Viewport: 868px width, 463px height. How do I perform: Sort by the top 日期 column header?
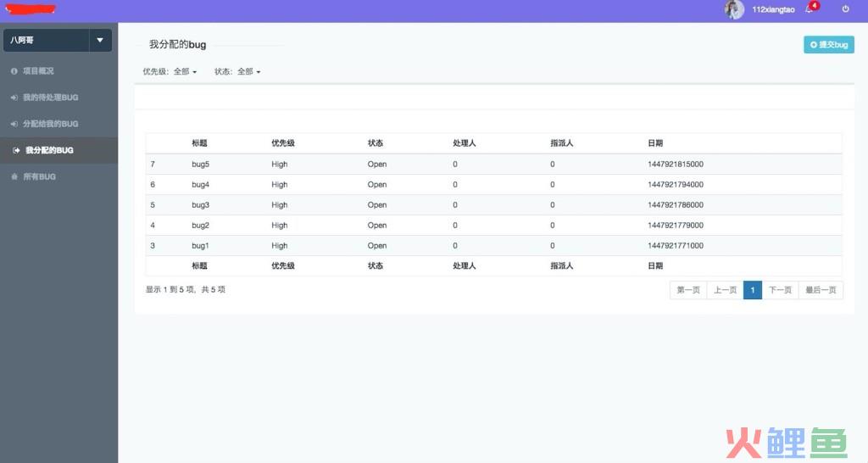pyautogui.click(x=655, y=143)
